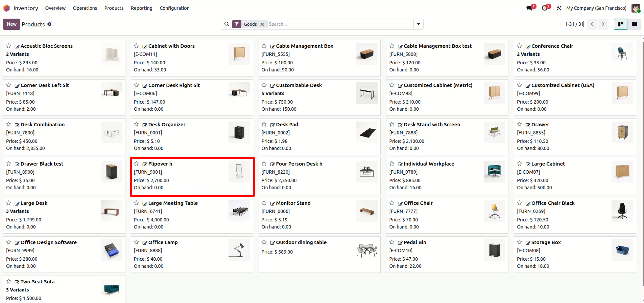Go to previous page of products
Viewport: 644px width, 303px height.
592,24
